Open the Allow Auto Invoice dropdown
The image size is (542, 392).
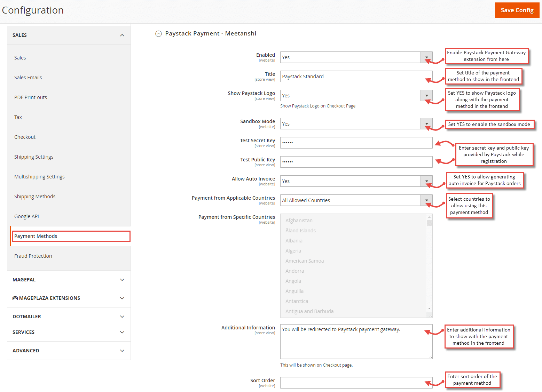pyautogui.click(x=356, y=181)
